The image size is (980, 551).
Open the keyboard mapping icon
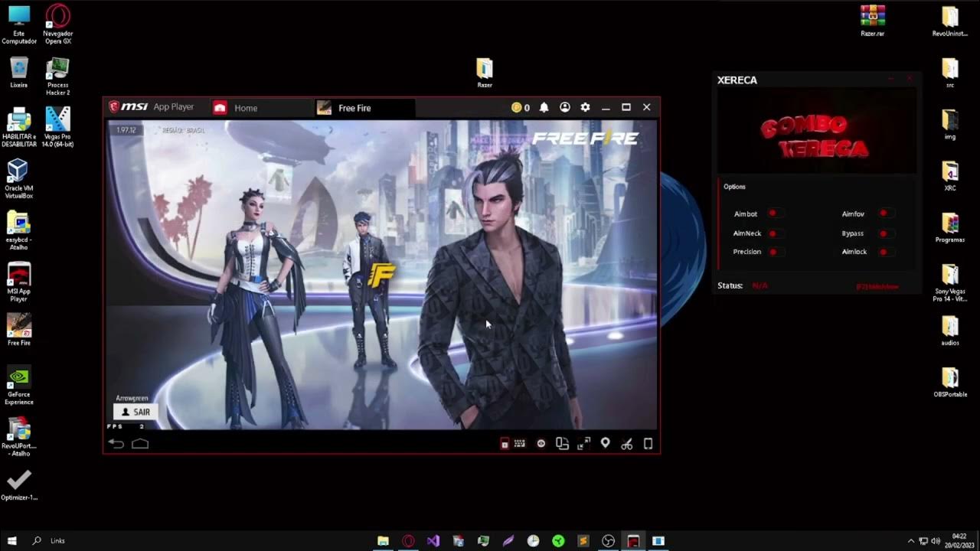[520, 443]
